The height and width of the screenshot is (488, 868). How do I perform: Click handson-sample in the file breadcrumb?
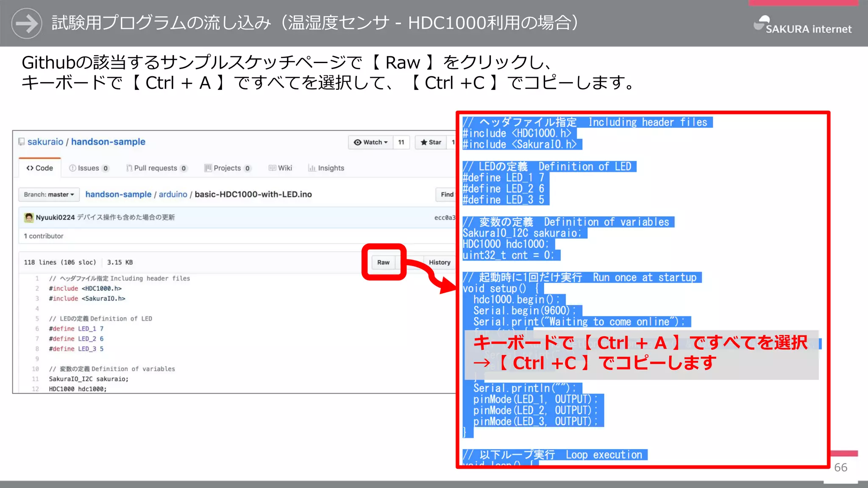click(118, 194)
